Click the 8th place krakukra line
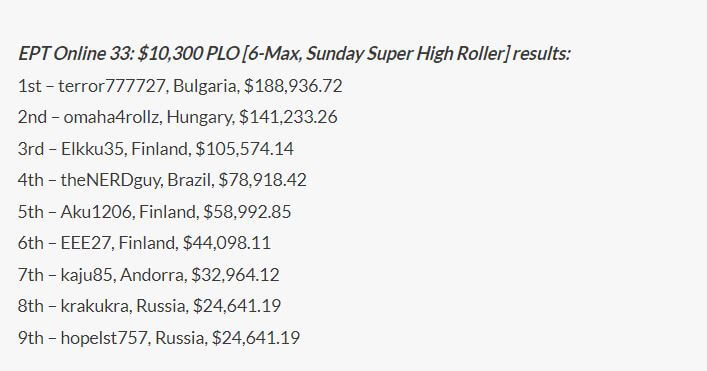This screenshot has width=707, height=371. [149, 306]
